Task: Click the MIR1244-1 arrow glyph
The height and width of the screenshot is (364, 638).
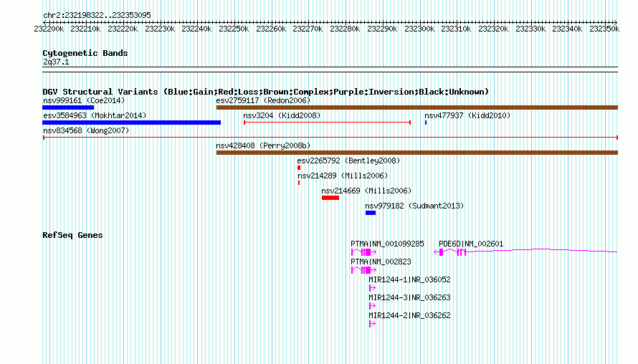Action: click(372, 288)
